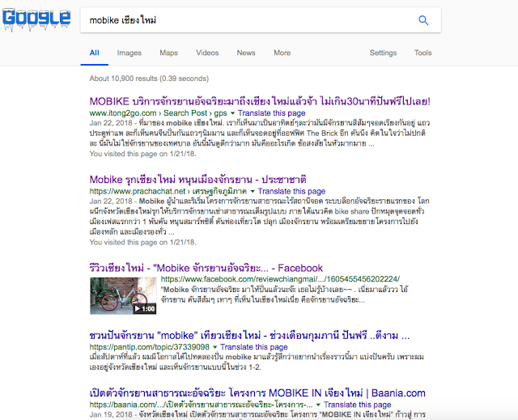This screenshot has height=420, width=518.
Task: Open the News results tab
Action: [246, 53]
